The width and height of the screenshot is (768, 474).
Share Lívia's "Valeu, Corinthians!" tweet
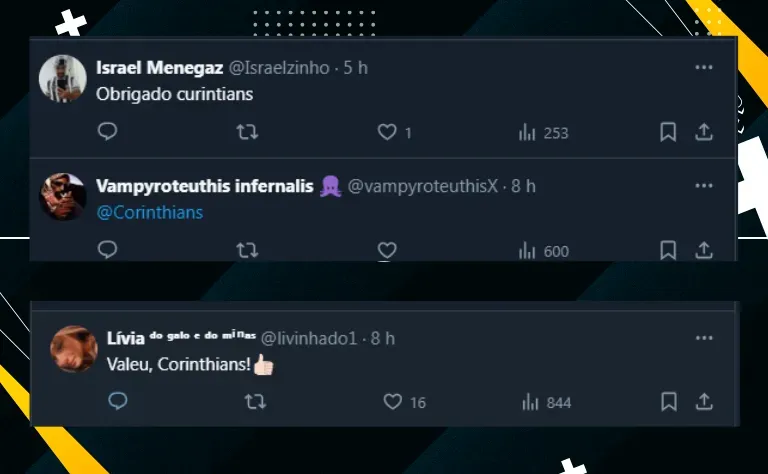(x=704, y=402)
